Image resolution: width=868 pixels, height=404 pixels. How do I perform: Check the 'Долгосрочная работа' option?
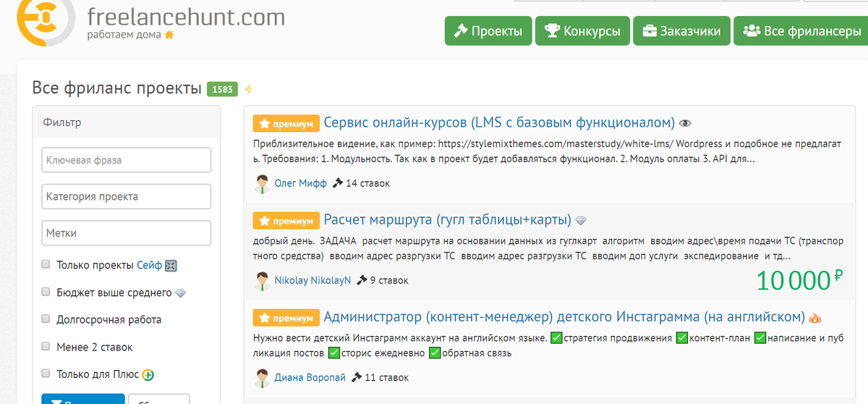[x=46, y=319]
